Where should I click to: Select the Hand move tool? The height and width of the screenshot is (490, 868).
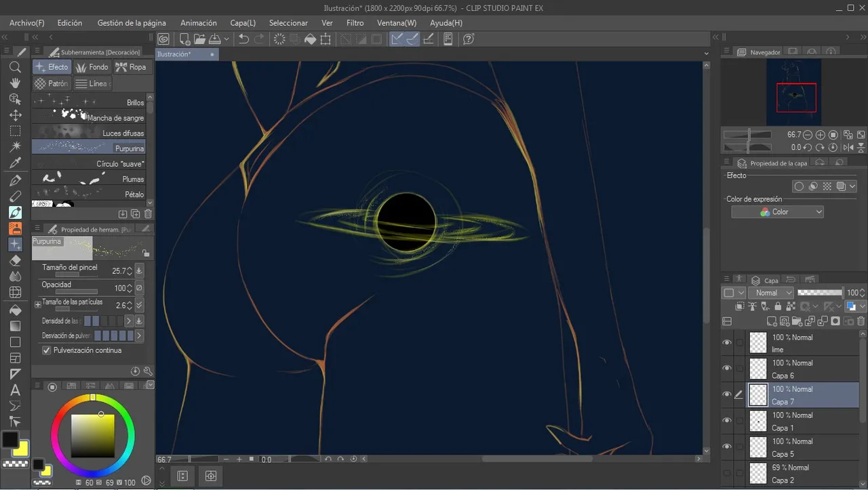[x=15, y=83]
